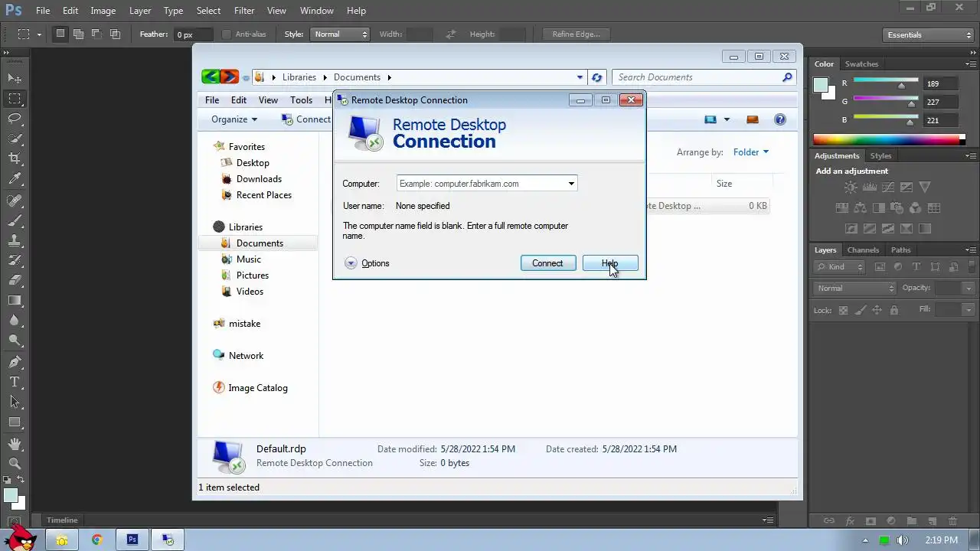
Task: Select the Crop tool
Action: point(15,158)
